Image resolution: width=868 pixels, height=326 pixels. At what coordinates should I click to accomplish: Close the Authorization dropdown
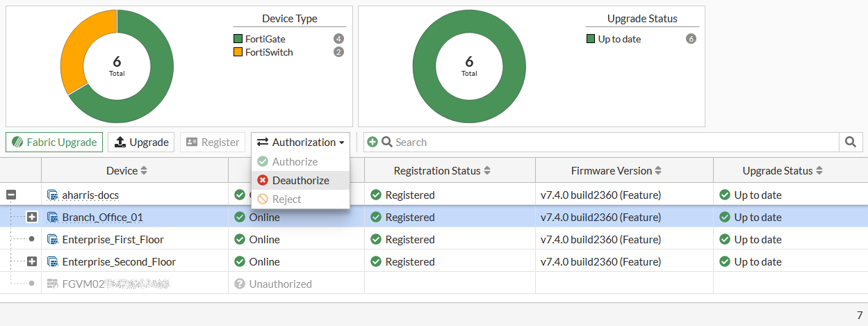pyautogui.click(x=300, y=142)
